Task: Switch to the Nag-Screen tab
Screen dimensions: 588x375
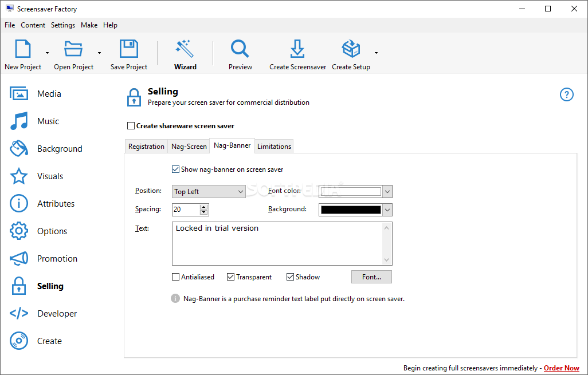Action: click(189, 147)
